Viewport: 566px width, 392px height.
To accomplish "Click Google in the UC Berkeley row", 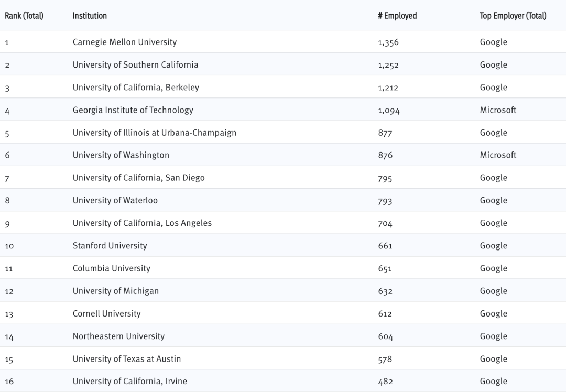I will (494, 88).
